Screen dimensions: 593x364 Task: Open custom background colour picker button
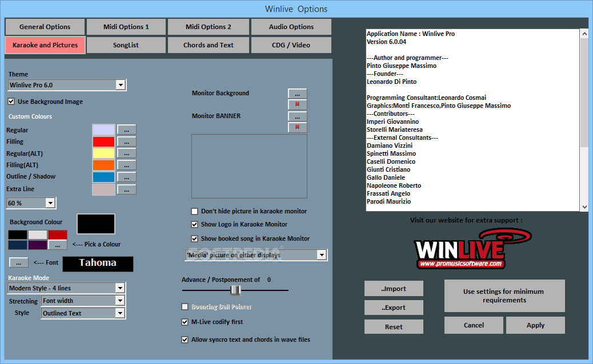click(x=58, y=245)
